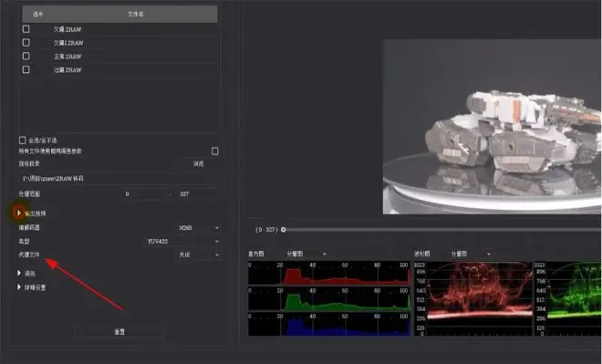The image size is (602, 364).
Task: Click the 浏览 browse button for target directory
Action: 198,164
